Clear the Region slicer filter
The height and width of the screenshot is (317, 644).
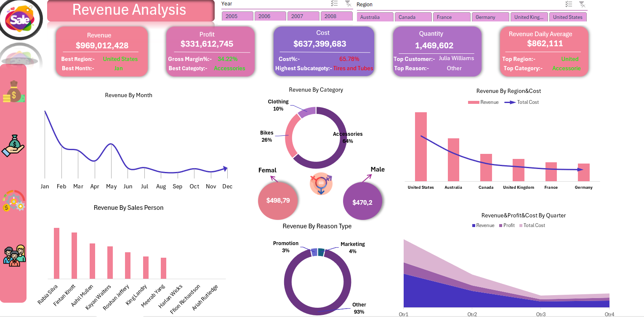pyautogui.click(x=582, y=4)
